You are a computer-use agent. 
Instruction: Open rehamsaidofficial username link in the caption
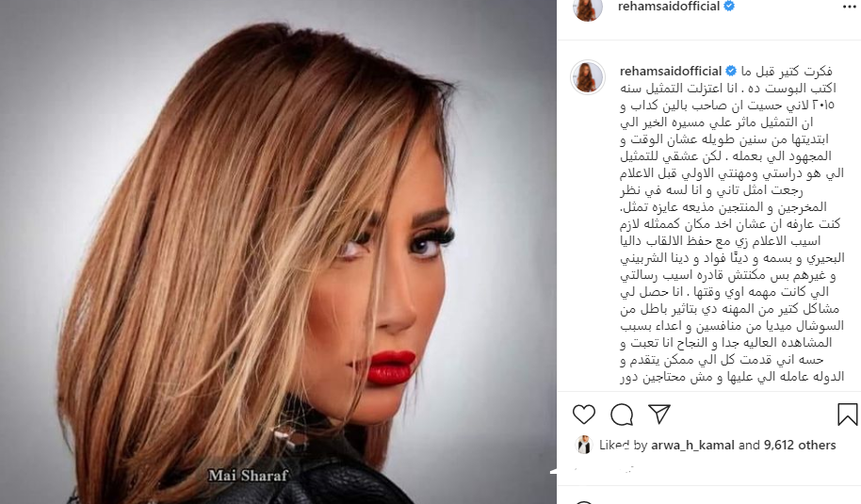tap(671, 71)
